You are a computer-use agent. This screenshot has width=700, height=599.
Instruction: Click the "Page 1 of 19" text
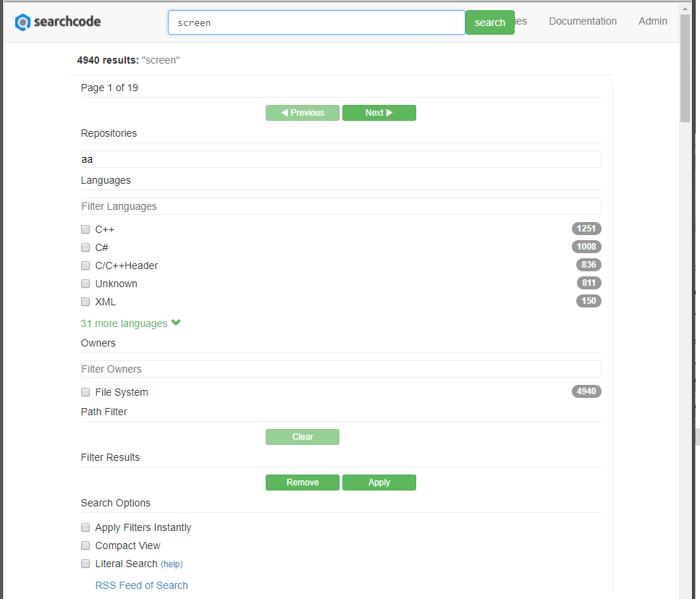click(x=109, y=88)
